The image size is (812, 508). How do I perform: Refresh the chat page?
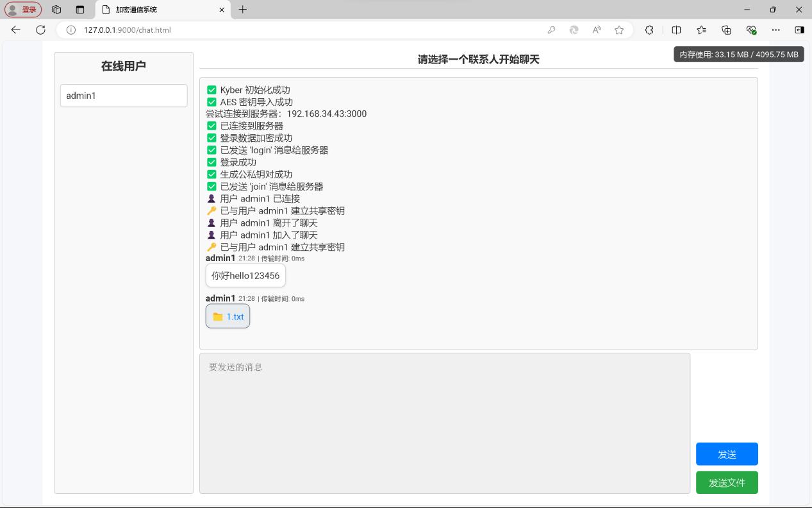coord(40,30)
